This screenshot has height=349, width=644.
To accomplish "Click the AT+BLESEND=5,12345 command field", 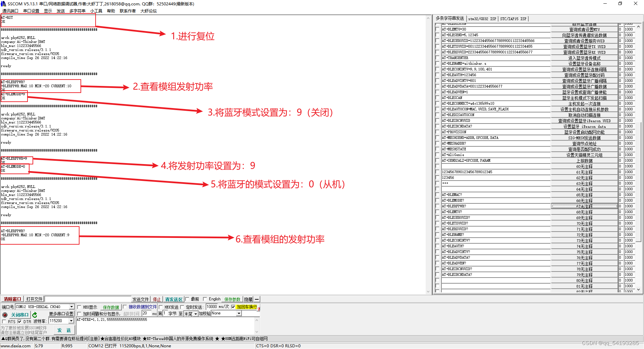I will 496,35.
